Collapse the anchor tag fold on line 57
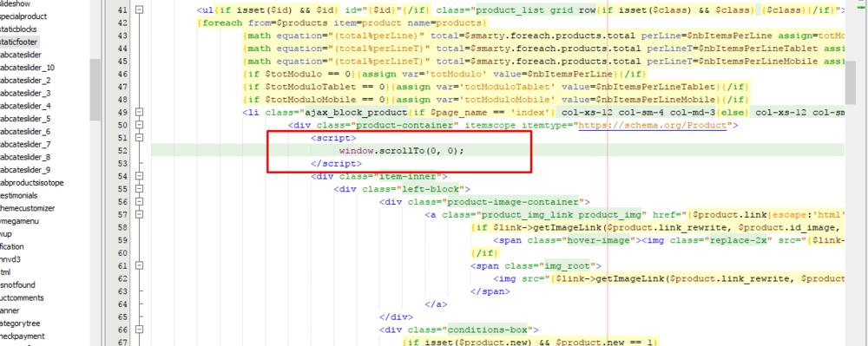 click(x=140, y=214)
